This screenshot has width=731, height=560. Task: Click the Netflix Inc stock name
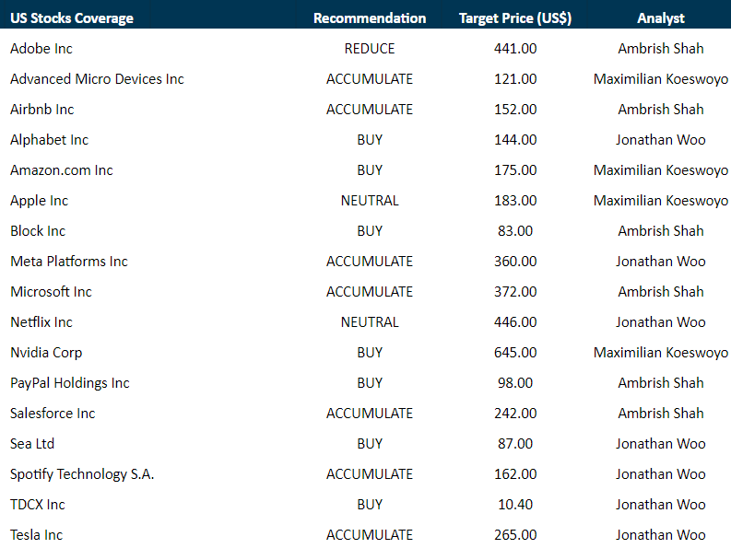tap(41, 321)
